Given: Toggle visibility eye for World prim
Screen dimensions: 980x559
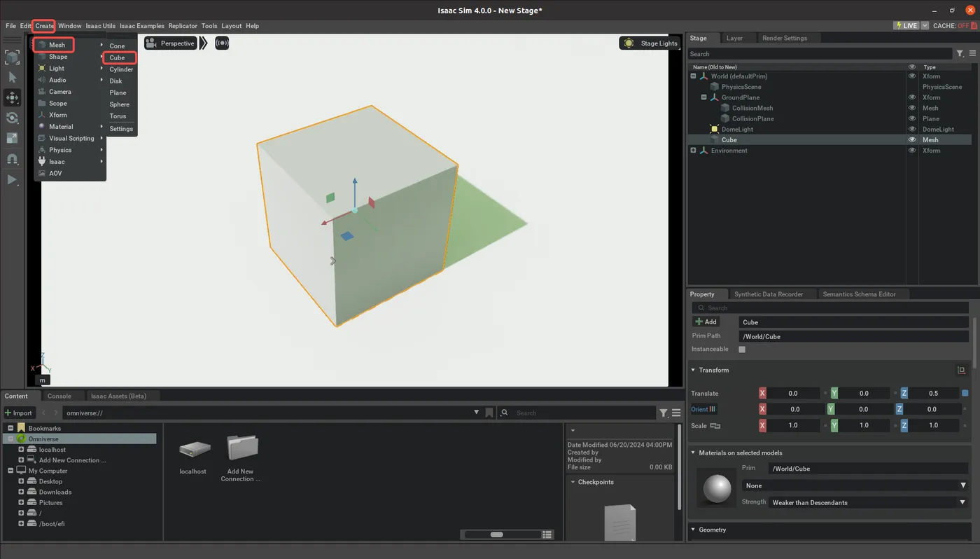Looking at the screenshot, I should click(x=911, y=76).
